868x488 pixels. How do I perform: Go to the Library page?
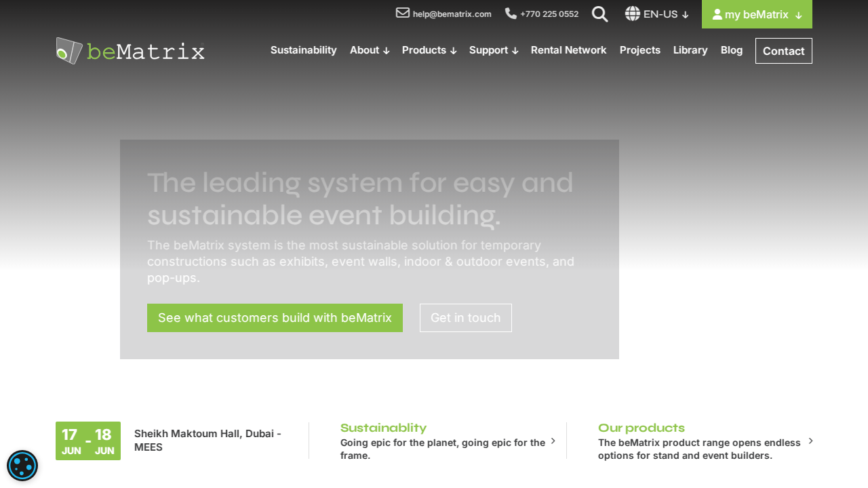coord(690,50)
